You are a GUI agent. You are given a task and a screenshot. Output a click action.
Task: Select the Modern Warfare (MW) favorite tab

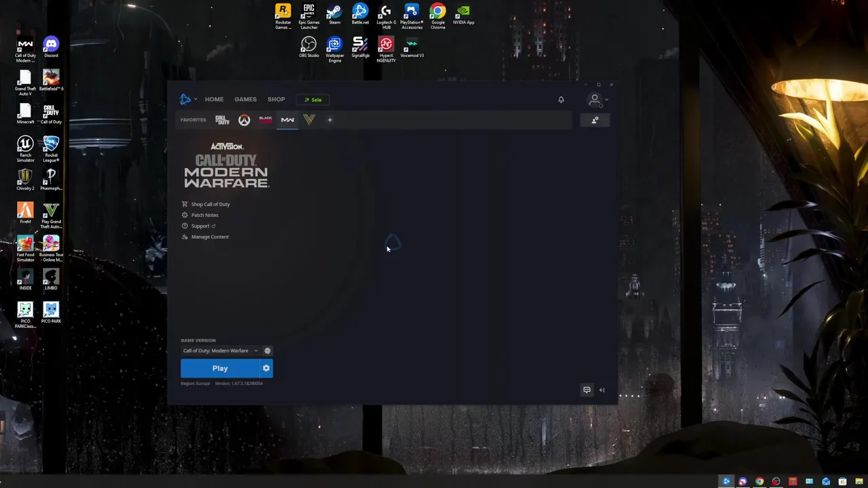point(288,120)
